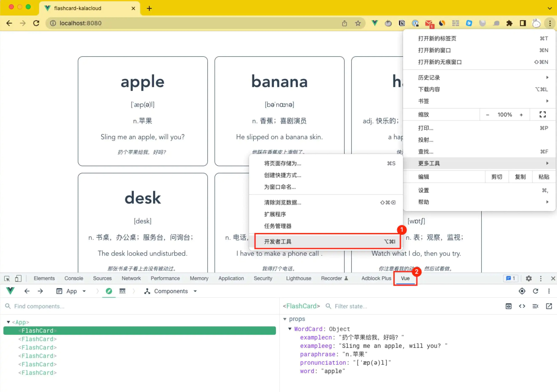This screenshot has width=557, height=392.
Task: Select the component-in-page target icon
Action: coord(522,291)
